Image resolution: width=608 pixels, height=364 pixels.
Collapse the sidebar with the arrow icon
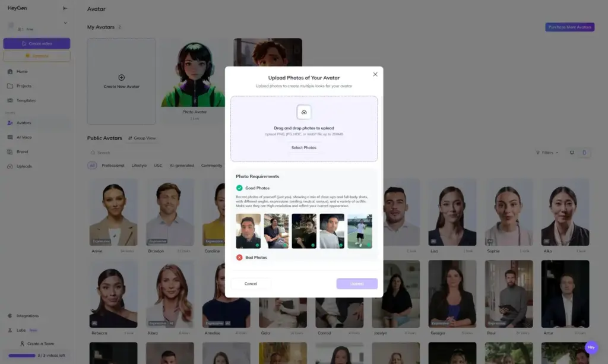[65, 8]
